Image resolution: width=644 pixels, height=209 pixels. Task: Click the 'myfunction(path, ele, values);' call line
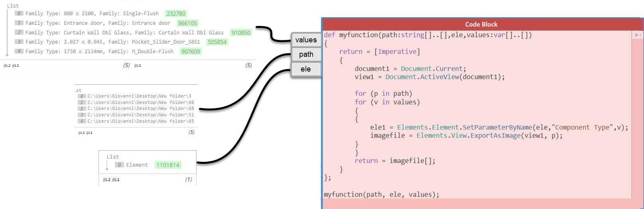click(x=381, y=195)
